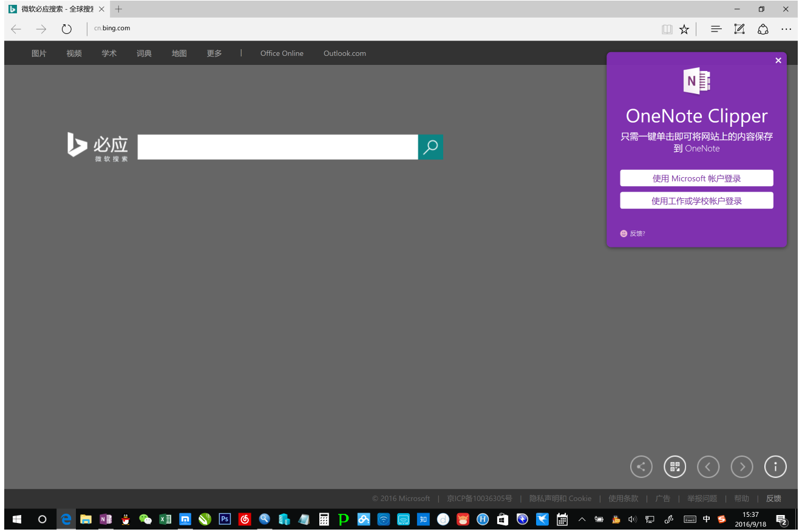Screen dimensions: 802x532
Task: Make a web note pen icon
Action: click(739, 29)
